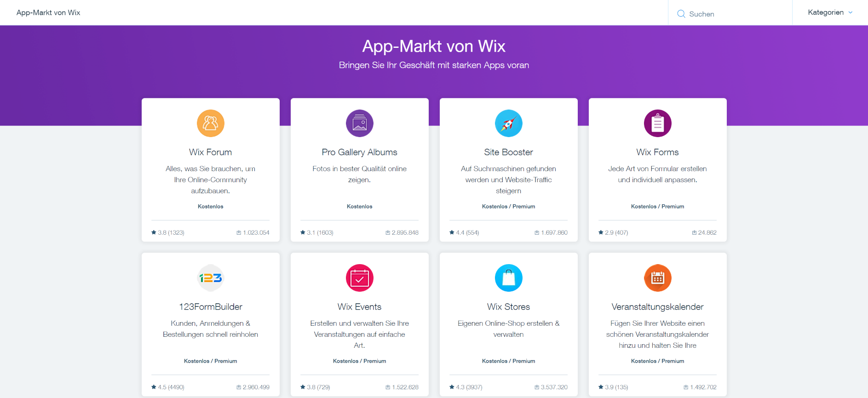
Task: Open the App-Markt von Wix home link
Action: pyautogui.click(x=48, y=12)
